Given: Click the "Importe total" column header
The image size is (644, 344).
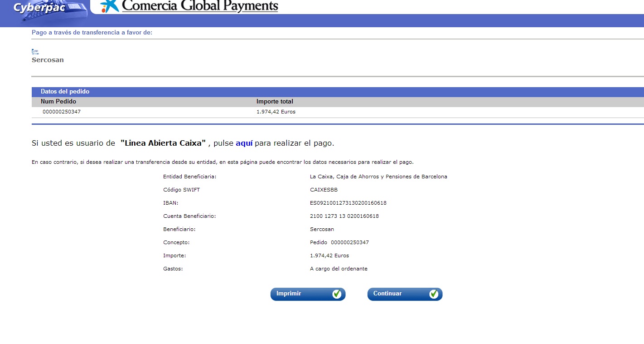Looking at the screenshot, I should pos(275,102).
